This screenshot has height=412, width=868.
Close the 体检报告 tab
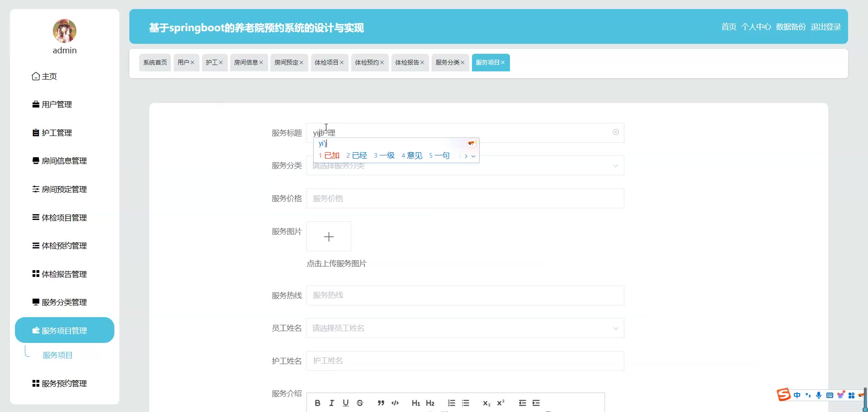(422, 62)
